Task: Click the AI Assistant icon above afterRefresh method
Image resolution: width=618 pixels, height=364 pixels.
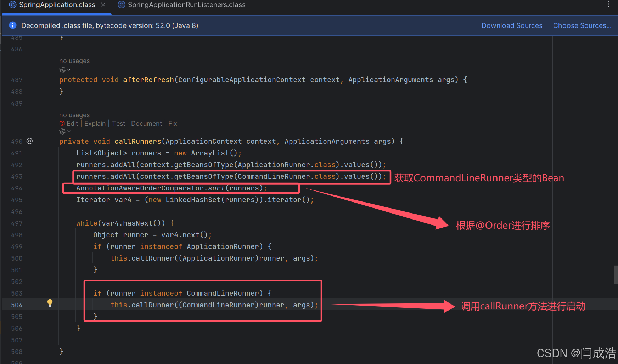Action: pos(62,69)
